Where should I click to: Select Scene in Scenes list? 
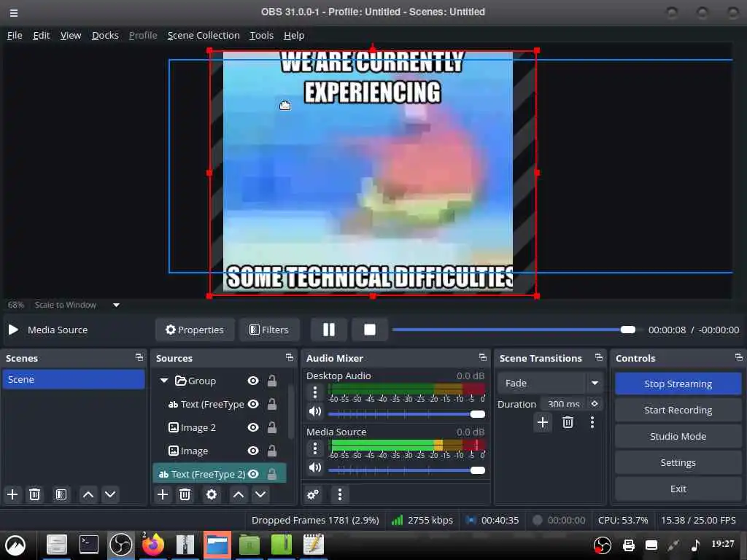[x=74, y=379]
